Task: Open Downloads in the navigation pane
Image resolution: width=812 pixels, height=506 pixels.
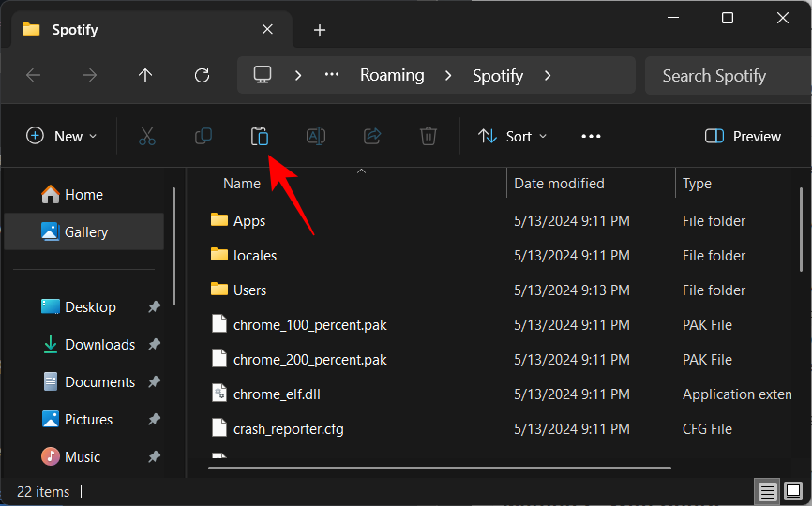Action: (x=99, y=345)
